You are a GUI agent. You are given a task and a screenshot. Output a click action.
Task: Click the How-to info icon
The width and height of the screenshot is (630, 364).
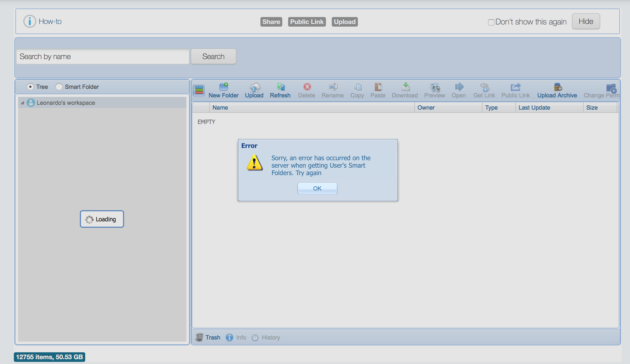click(x=30, y=21)
